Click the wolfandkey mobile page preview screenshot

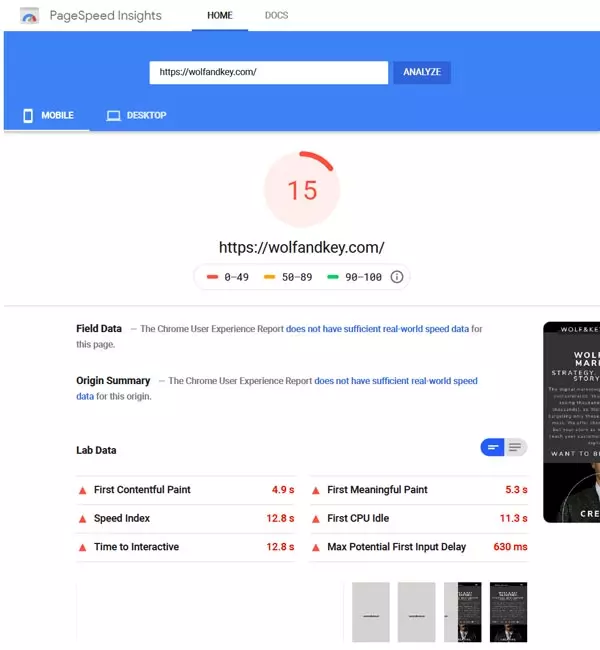coord(572,422)
